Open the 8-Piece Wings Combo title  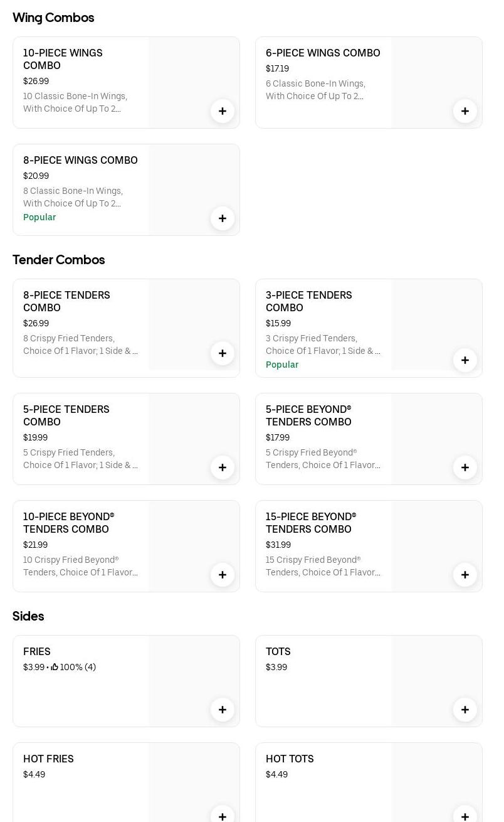(80, 161)
